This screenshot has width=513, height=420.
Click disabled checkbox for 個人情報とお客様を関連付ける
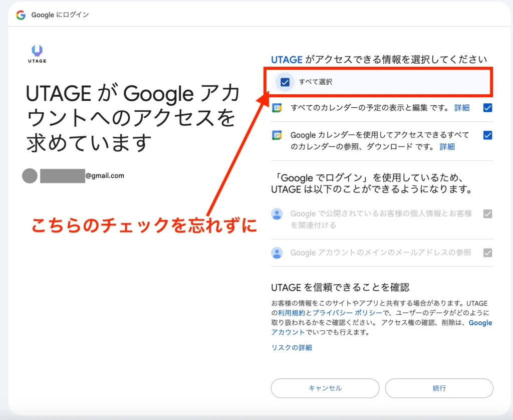[487, 214]
